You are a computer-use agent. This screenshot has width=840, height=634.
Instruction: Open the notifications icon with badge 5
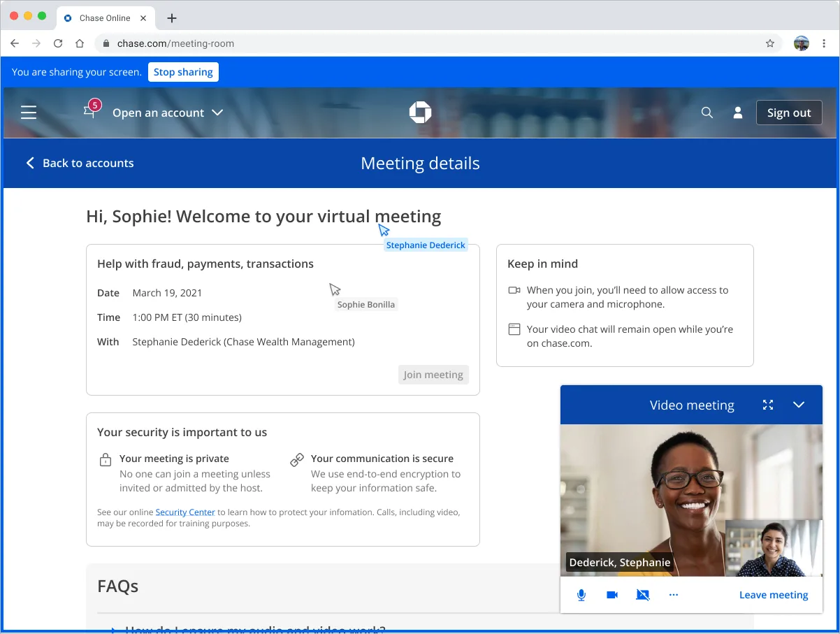click(x=91, y=109)
